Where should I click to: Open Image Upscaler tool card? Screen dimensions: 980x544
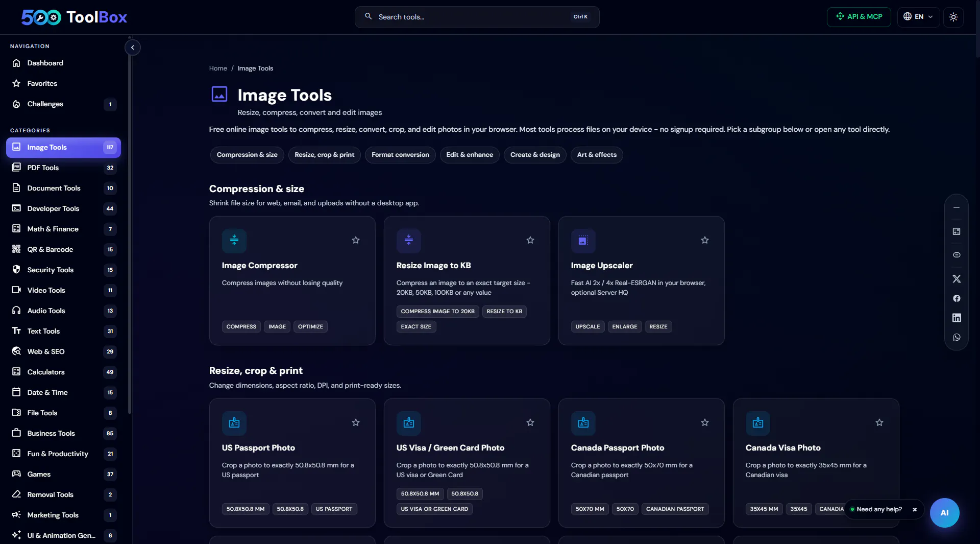click(642, 280)
